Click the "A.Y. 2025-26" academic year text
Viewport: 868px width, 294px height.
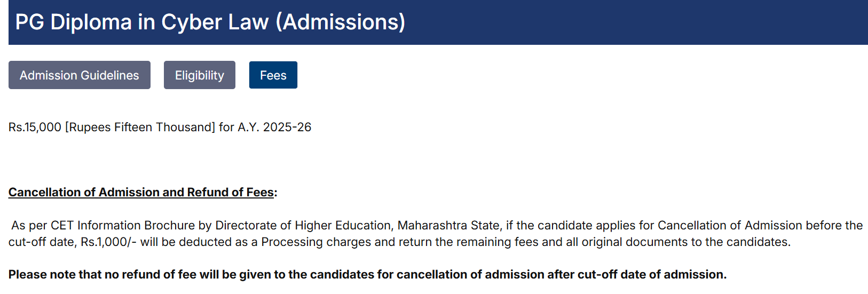[x=274, y=127]
